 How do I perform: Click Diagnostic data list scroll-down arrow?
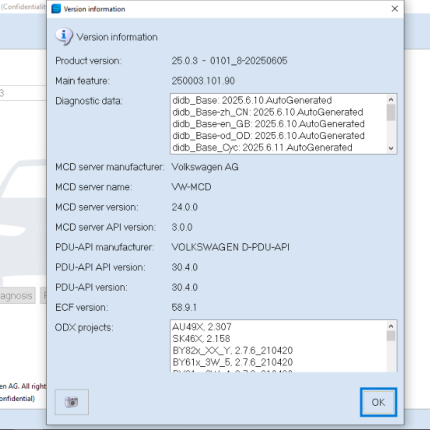click(391, 148)
